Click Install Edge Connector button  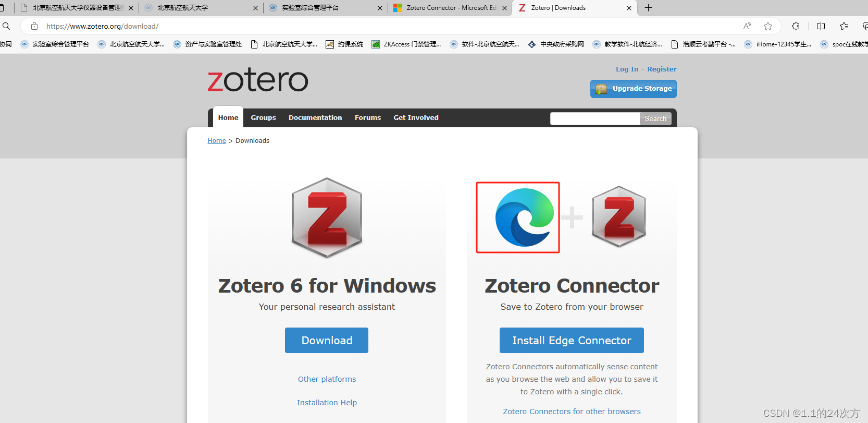pyautogui.click(x=572, y=340)
